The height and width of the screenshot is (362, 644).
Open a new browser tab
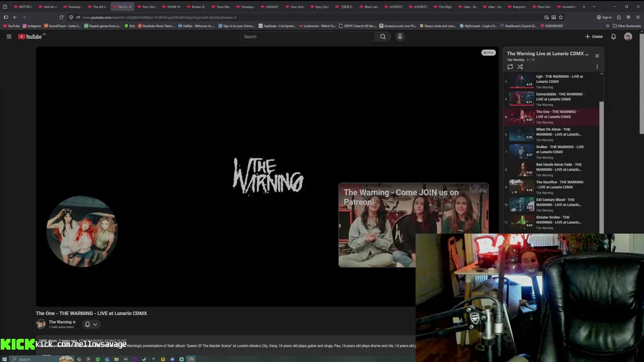coord(584,7)
